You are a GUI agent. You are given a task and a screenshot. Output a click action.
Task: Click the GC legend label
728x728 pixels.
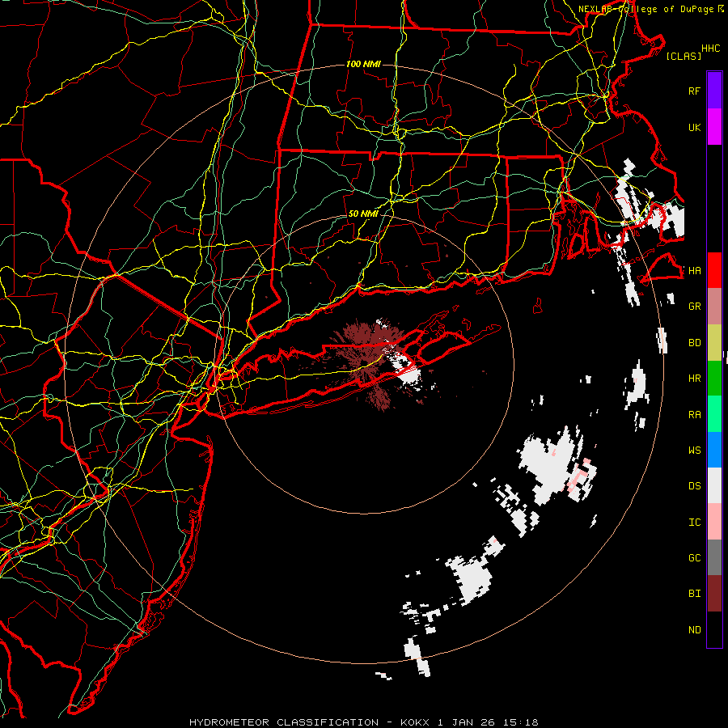pos(694,558)
